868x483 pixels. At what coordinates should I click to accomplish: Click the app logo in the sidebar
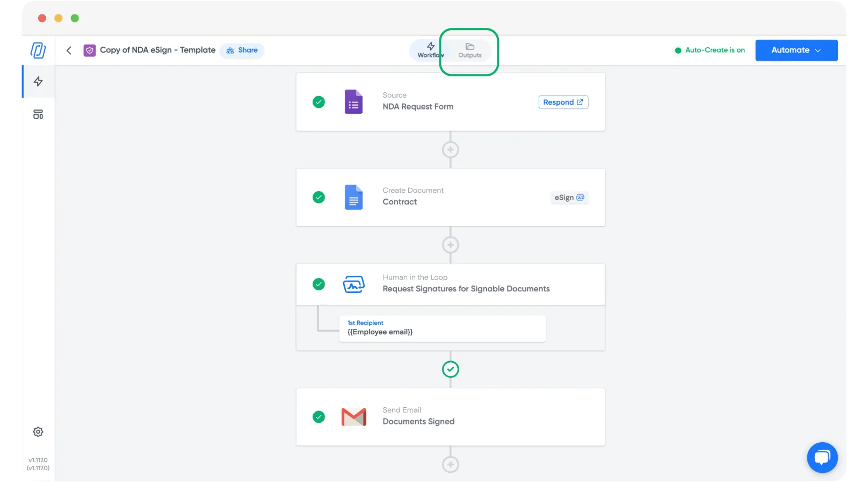pos(38,50)
